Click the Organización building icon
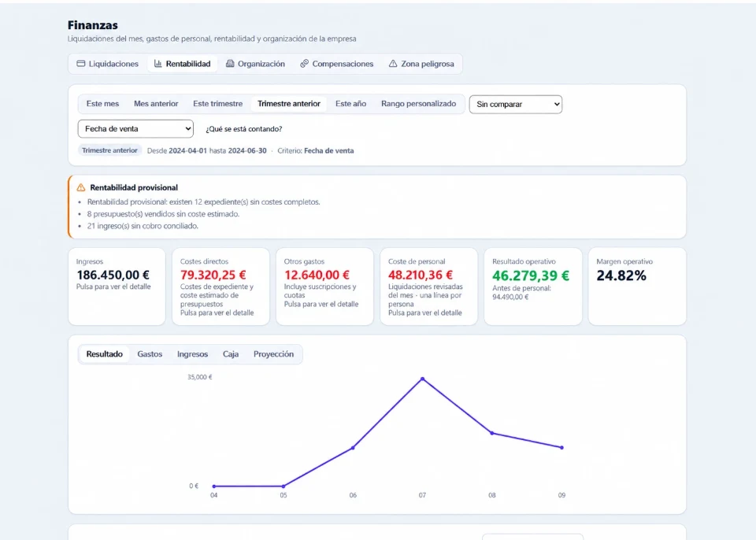 click(x=230, y=64)
